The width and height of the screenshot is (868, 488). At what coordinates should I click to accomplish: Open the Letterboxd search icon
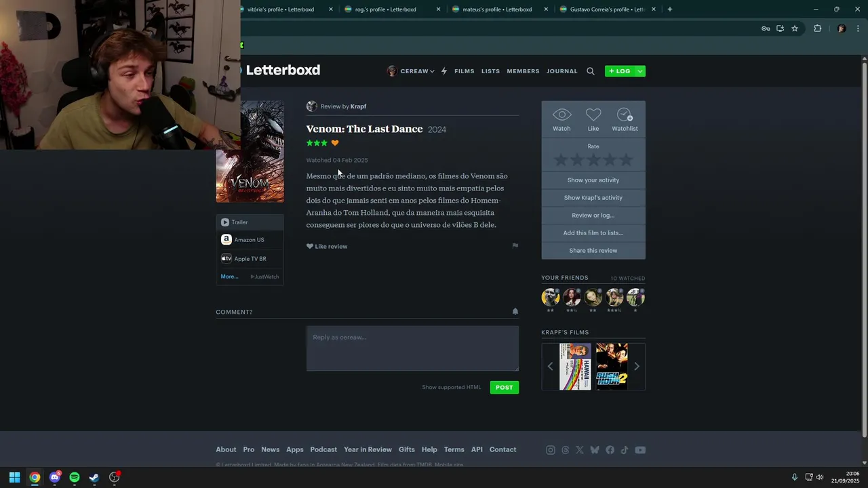tap(590, 71)
